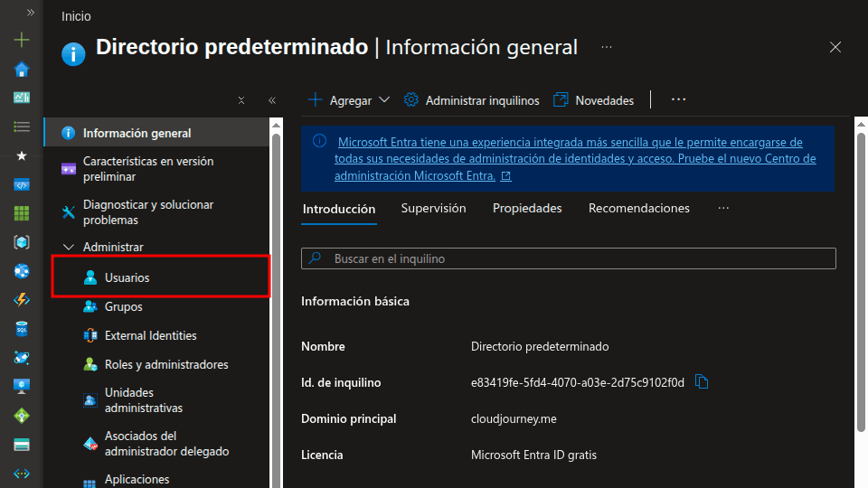Screen dimensions: 868x488
Task: Click the Home icon in left rail
Action: 22,70
